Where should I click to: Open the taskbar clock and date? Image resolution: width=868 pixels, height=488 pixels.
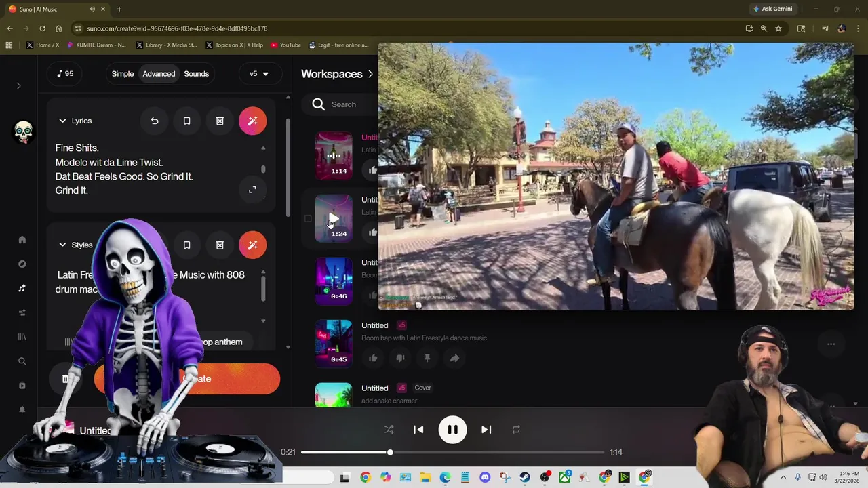[x=849, y=477]
